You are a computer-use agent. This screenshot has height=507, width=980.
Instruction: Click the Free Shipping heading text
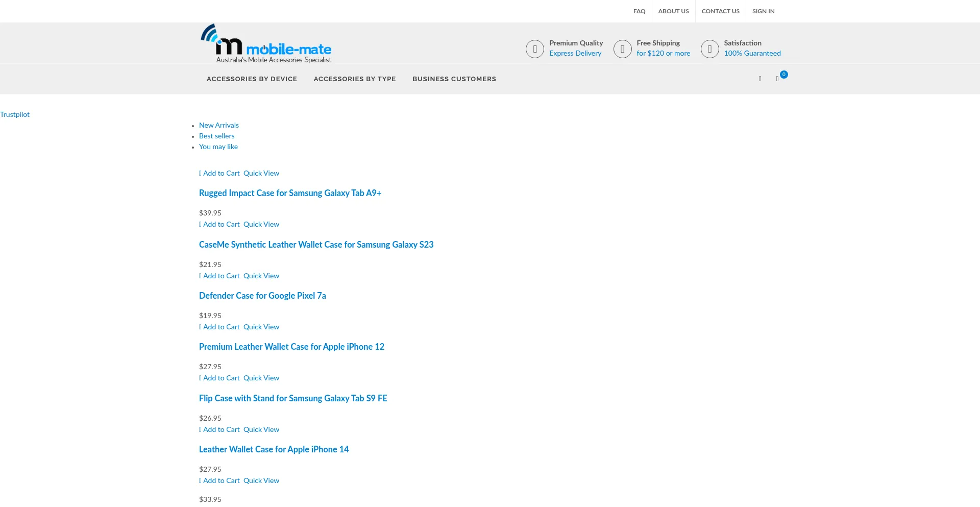point(658,43)
